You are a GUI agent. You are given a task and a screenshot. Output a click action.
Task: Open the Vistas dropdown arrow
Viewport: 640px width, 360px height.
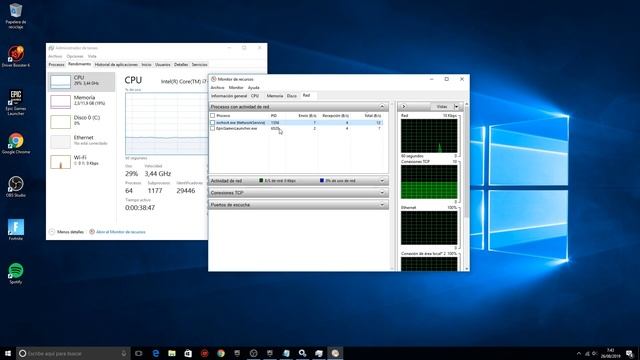(456, 107)
